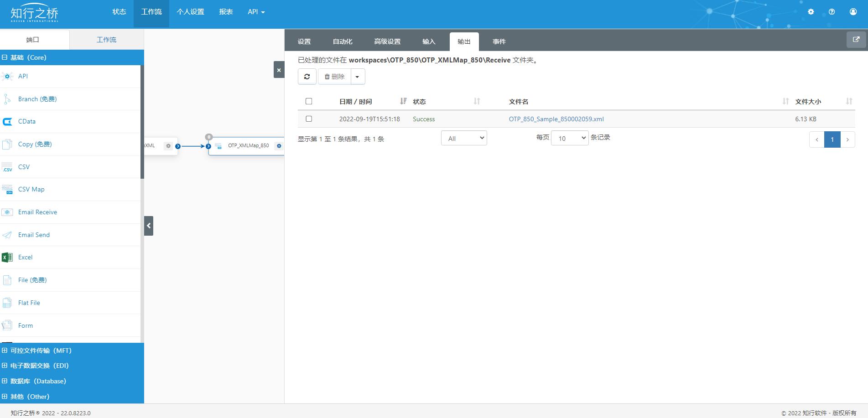Select the Excel connector icon
The width and height of the screenshot is (868, 418).
[7, 258]
